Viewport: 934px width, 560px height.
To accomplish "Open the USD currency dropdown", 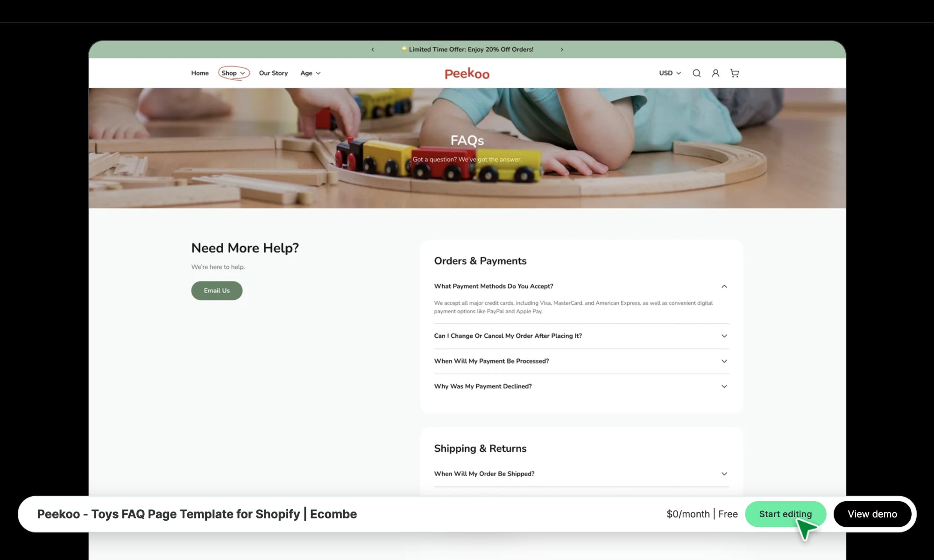I will pyautogui.click(x=670, y=73).
